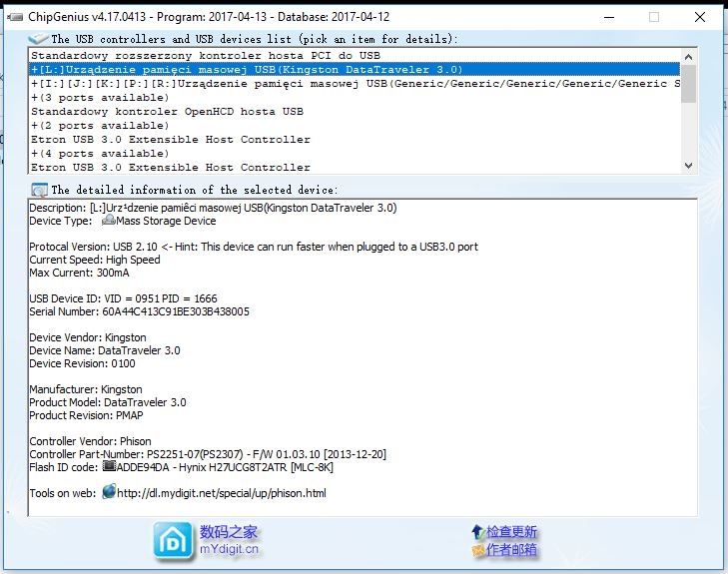The image size is (728, 574).
Task: Select the '+(2 ports available)' row
Action: pos(355,126)
